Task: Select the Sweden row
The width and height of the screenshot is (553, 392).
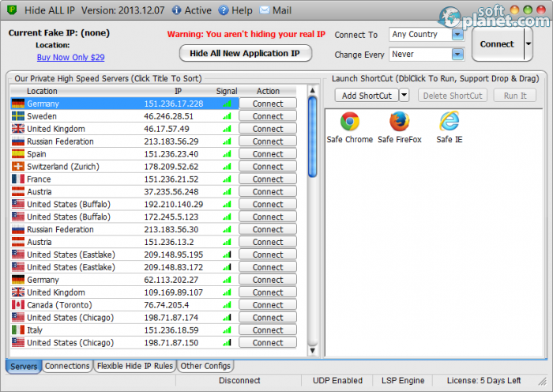Action: [125, 116]
